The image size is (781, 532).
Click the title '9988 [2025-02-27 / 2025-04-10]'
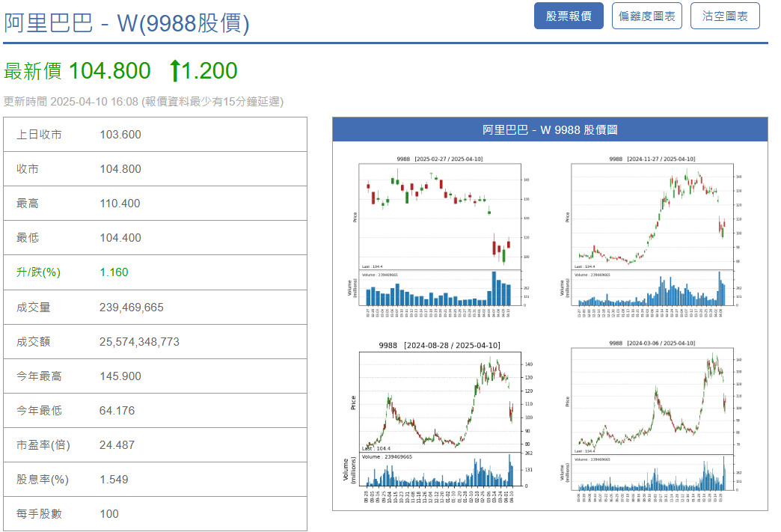[440, 159]
